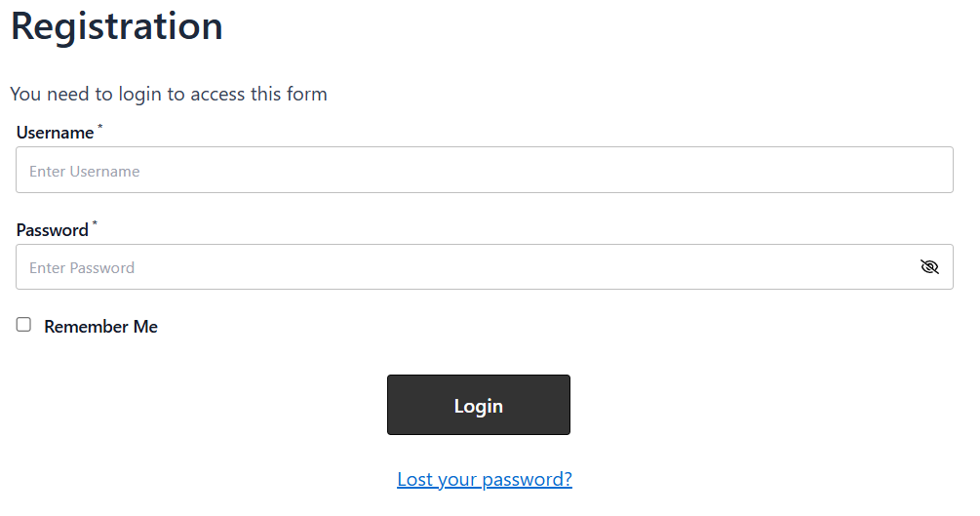Click the Username field label
Viewport: 980px width, 516px height.
point(55,133)
